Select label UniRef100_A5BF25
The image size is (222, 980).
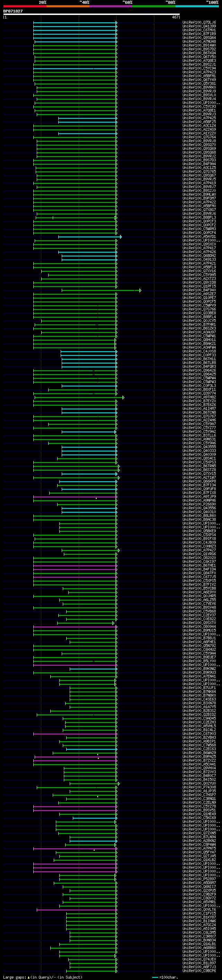(x=199, y=122)
